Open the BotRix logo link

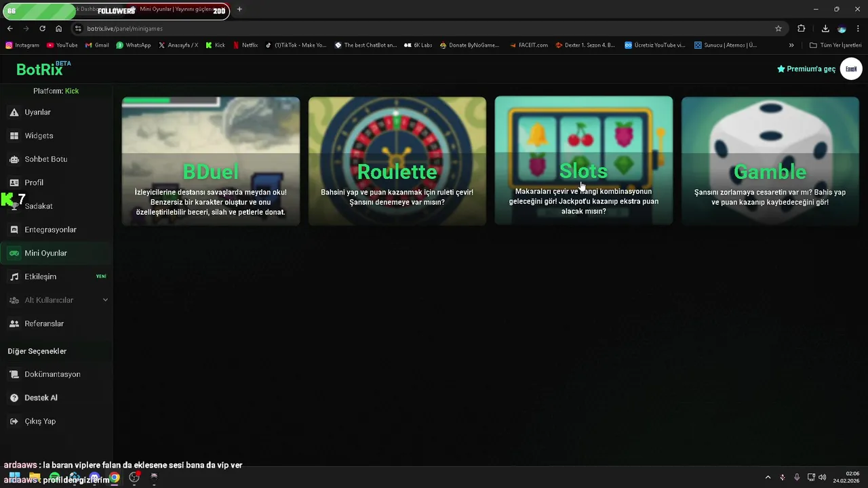coord(43,69)
